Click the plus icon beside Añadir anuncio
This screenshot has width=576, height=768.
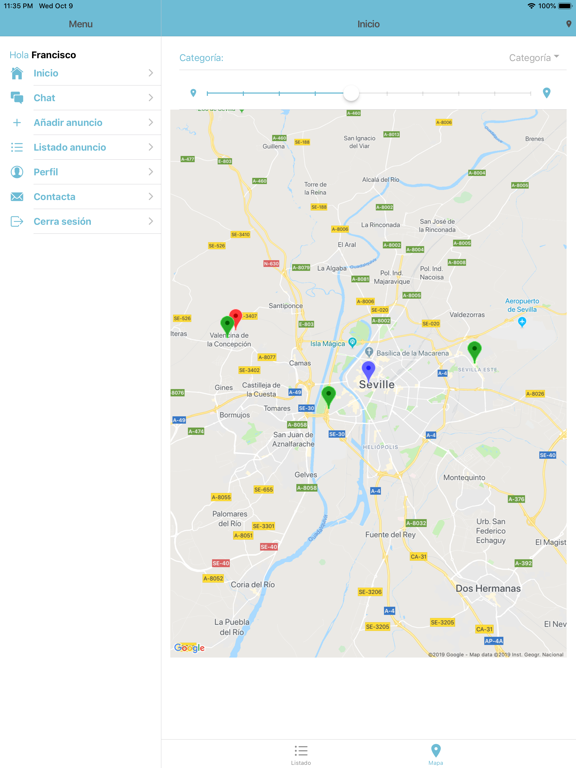click(17, 122)
